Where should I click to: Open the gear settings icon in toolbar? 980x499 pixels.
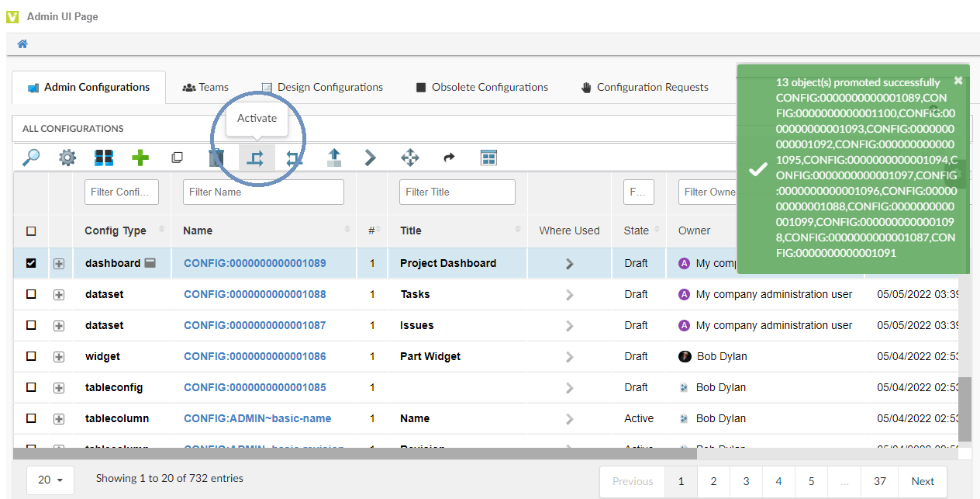point(68,158)
